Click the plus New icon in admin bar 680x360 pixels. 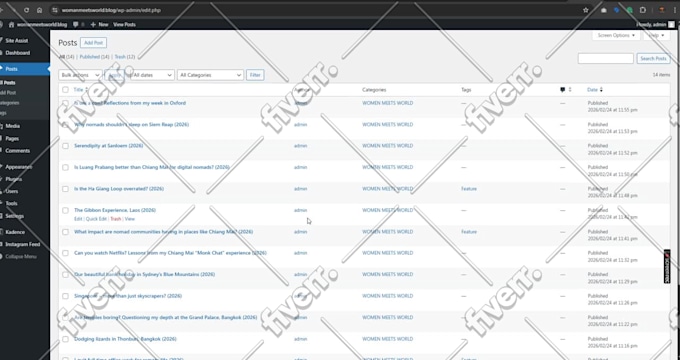[93, 25]
